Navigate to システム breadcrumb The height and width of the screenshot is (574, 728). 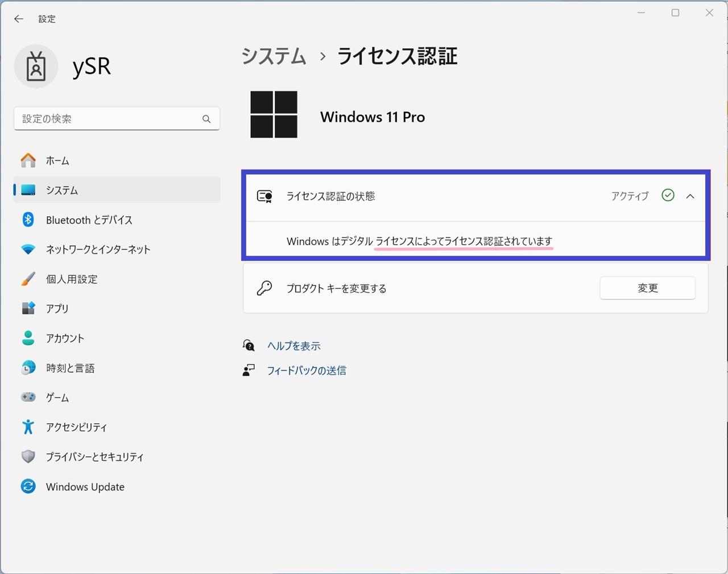click(x=274, y=56)
